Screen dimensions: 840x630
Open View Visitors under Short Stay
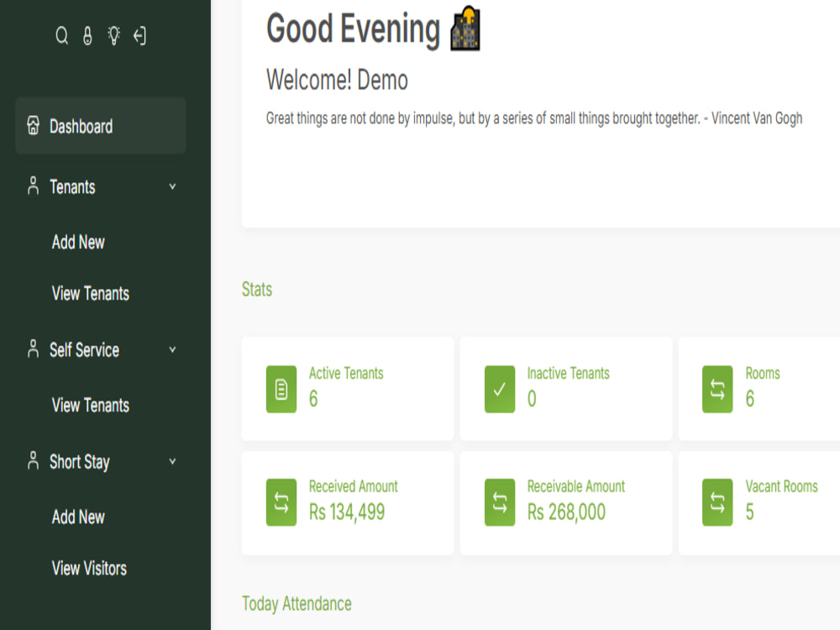click(x=90, y=569)
